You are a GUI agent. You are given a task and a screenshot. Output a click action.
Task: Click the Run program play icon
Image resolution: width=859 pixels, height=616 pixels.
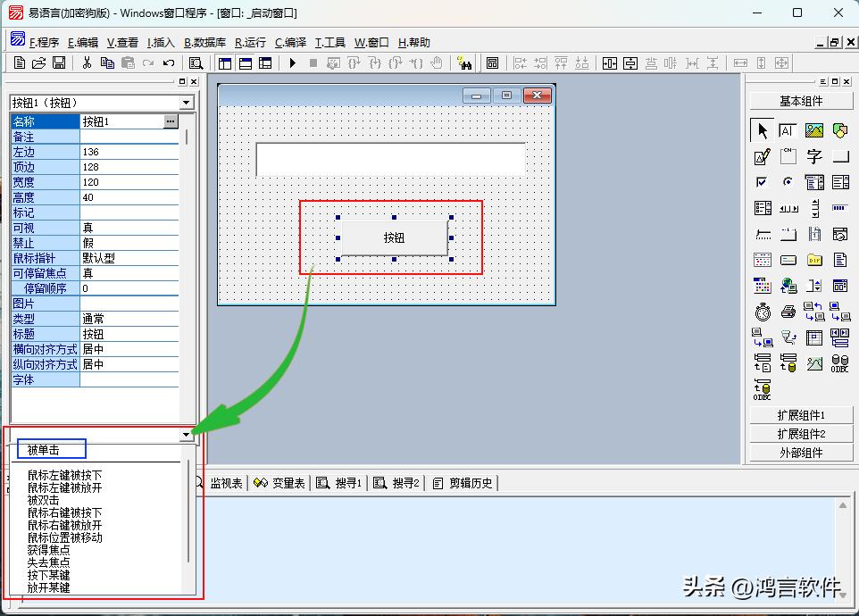coord(292,63)
